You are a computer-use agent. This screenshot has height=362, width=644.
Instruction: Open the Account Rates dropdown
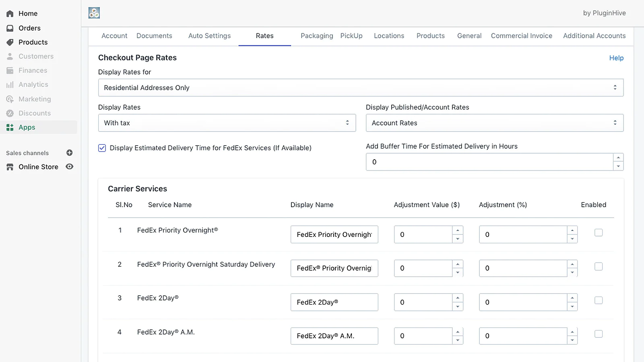[494, 123]
